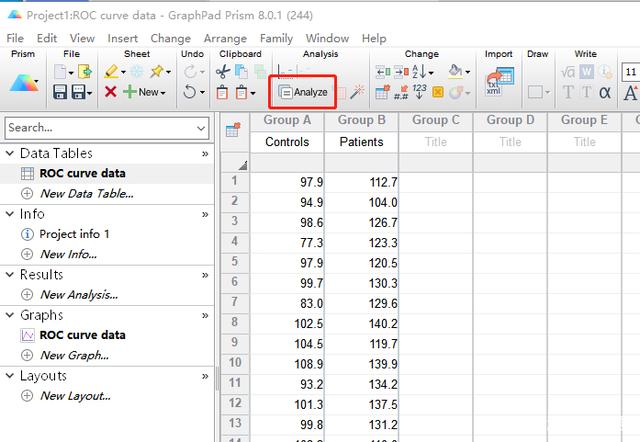Click the New Analysis... link
This screenshot has height=442, width=640.
pyautogui.click(x=79, y=295)
